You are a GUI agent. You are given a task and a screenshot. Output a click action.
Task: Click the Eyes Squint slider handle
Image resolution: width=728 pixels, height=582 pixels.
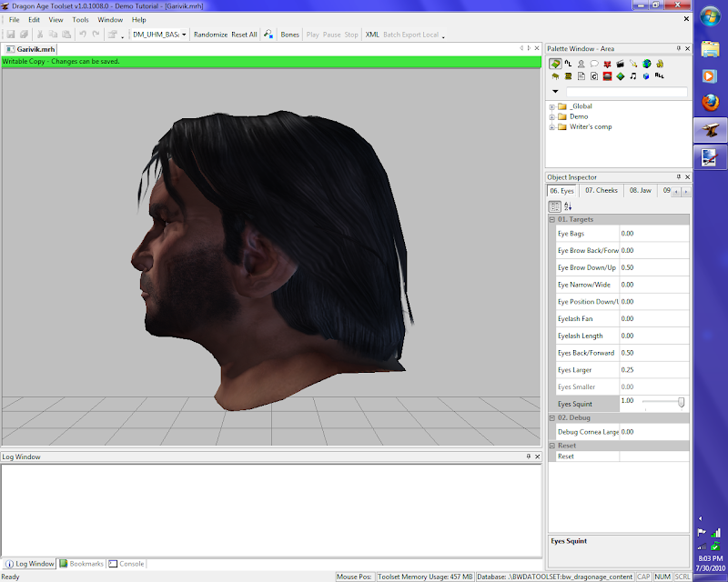point(681,402)
